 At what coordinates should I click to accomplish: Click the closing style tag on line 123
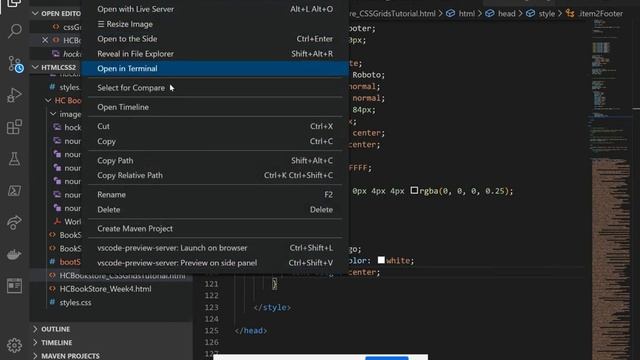click(272, 307)
